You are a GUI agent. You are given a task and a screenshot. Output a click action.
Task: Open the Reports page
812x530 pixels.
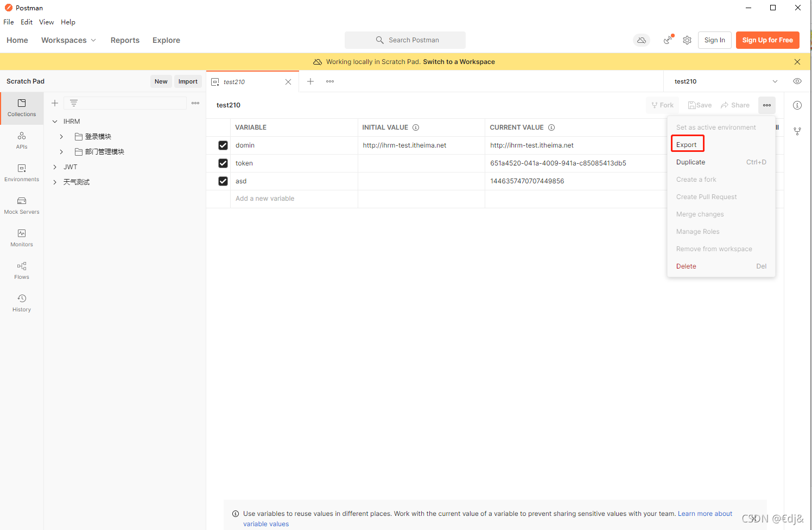coord(125,40)
